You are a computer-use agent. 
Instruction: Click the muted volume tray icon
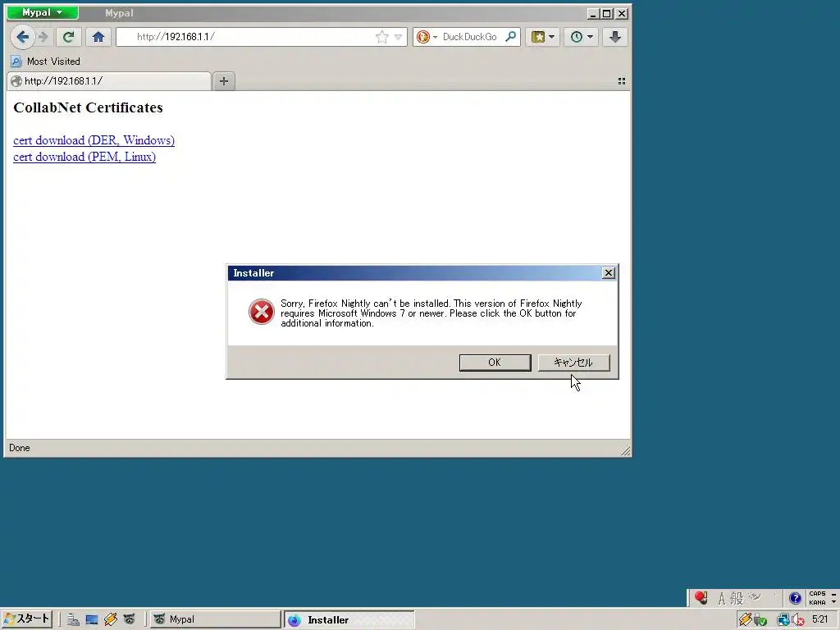pos(797,620)
